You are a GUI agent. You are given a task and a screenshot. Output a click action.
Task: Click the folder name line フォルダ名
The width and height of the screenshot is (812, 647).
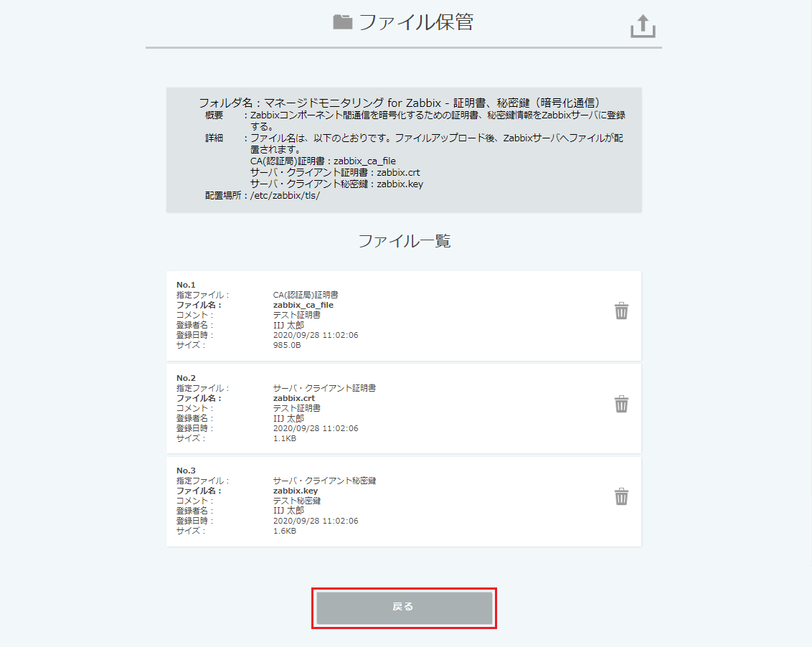tap(400, 103)
